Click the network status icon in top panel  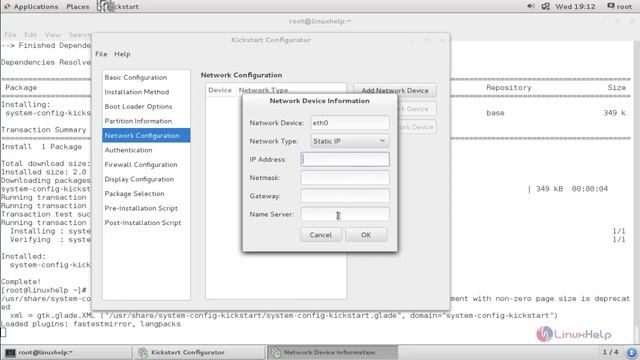545,6
